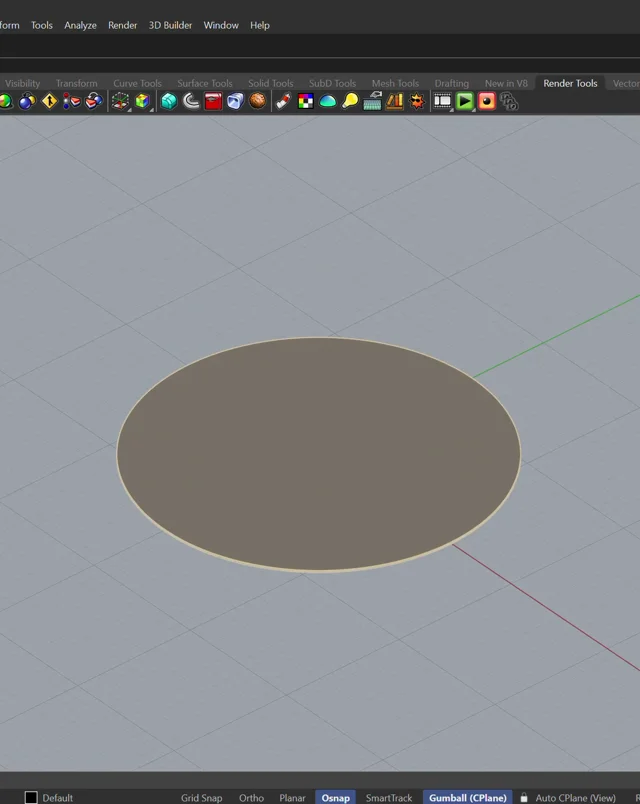Open the rainbow colored cube flyout icon
This screenshot has height=804, width=640.
point(143,102)
